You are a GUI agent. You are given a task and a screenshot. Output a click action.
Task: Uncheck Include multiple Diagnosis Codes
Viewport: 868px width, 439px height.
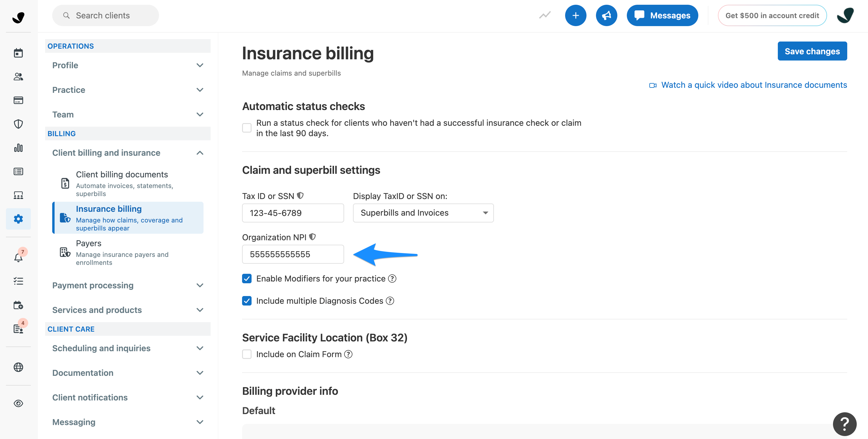click(247, 300)
